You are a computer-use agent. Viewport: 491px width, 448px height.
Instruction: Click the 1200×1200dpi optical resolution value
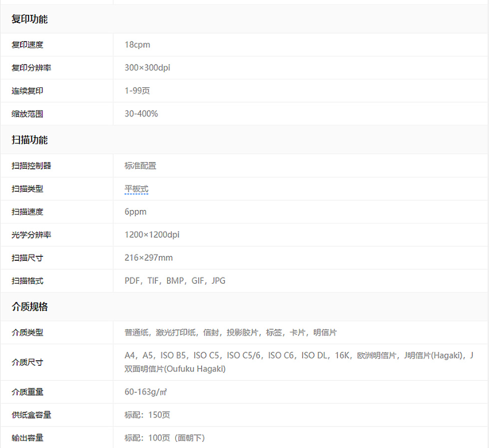pyautogui.click(x=152, y=235)
